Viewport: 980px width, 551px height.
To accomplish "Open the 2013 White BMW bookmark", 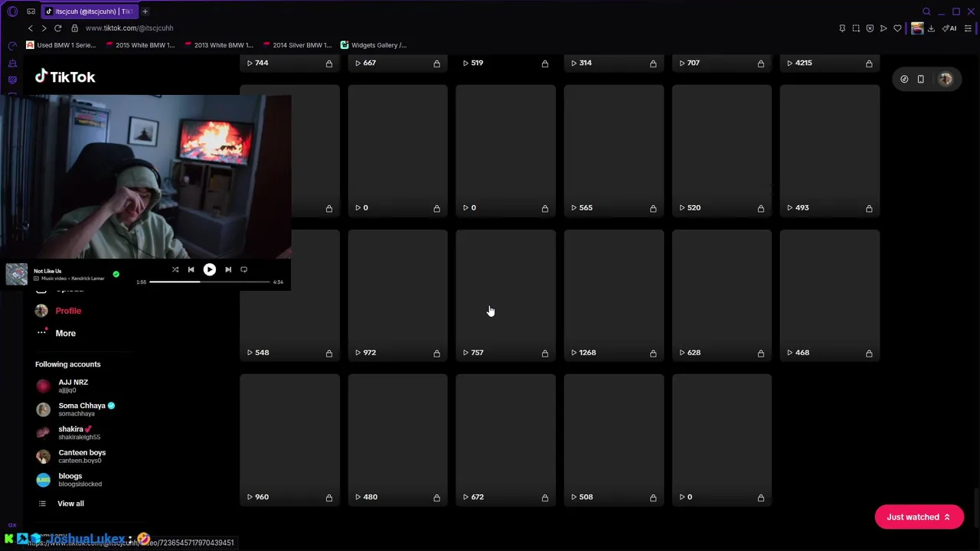I will (219, 45).
